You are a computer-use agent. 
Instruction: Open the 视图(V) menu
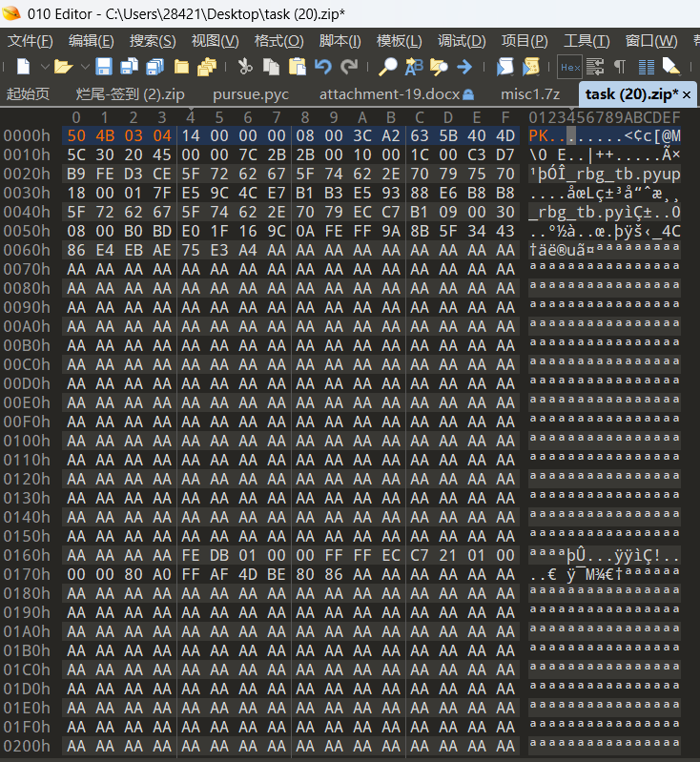click(x=215, y=41)
